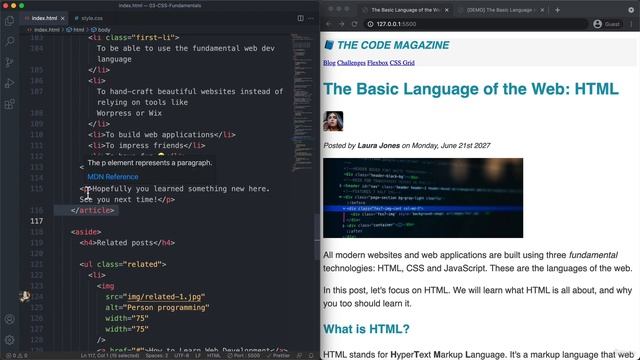Click the "Related posts" h4 code line
Viewport: 640px width, 360px height.
click(127, 243)
